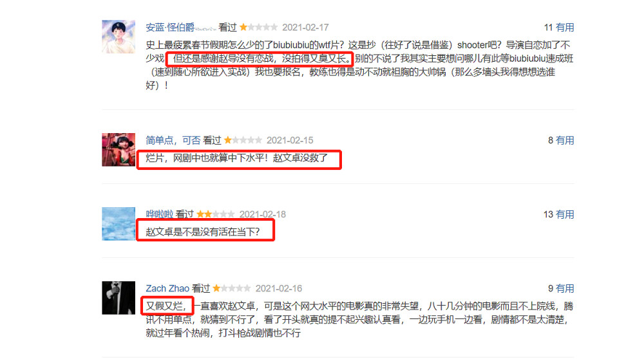Open user profile Zach Zhao
Screen dimensions: 644x359
pyautogui.click(x=167, y=288)
